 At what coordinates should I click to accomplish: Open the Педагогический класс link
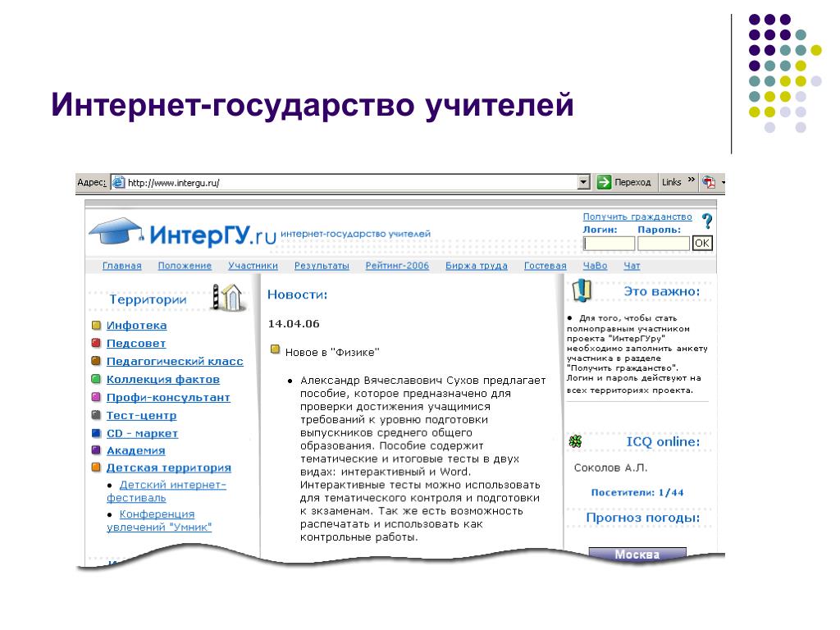(175, 361)
